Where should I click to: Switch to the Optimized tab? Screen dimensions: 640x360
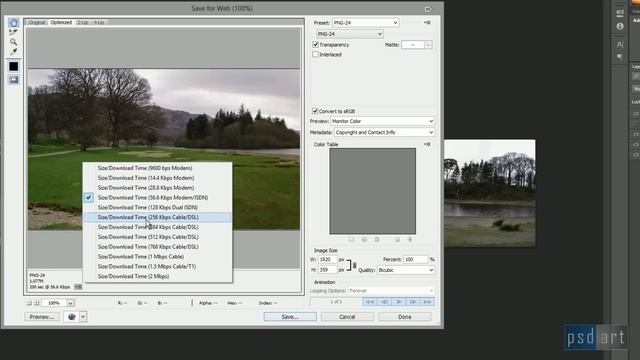point(61,22)
